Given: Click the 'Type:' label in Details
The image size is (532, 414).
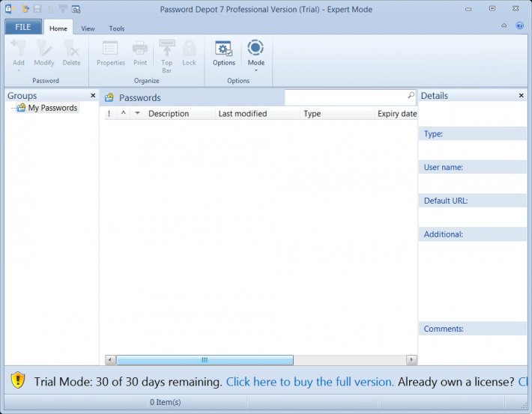Looking at the screenshot, I should [433, 134].
